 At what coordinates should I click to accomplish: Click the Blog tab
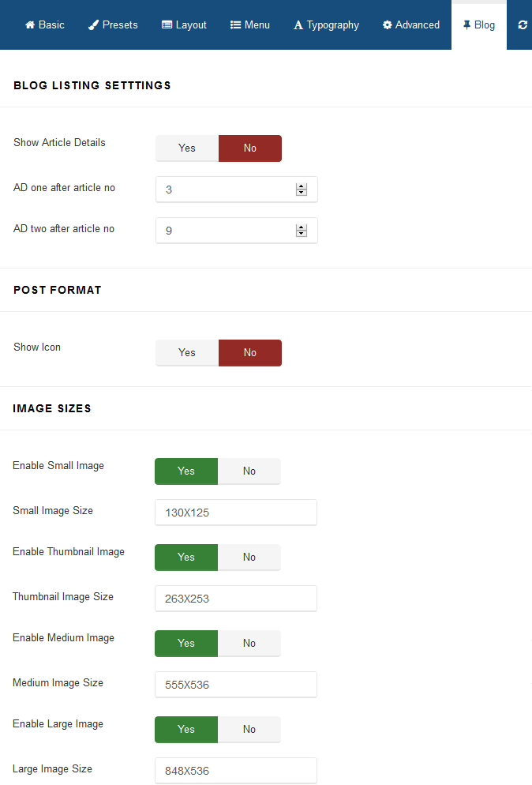point(479,25)
